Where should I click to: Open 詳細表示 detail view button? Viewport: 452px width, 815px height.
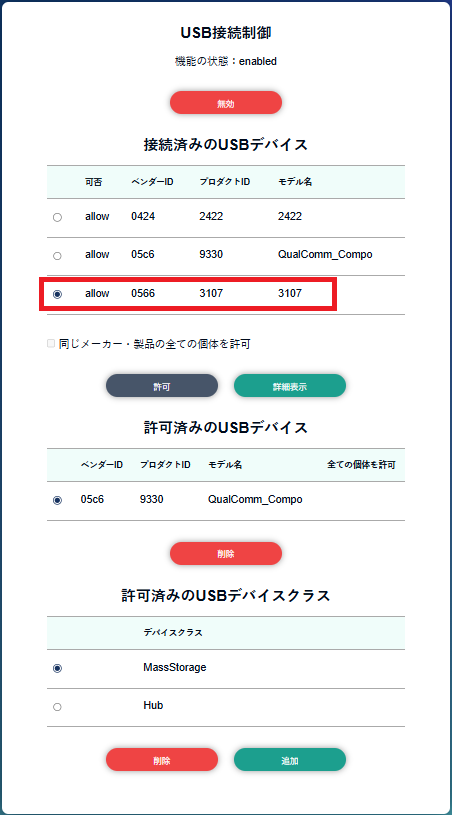(x=290, y=386)
